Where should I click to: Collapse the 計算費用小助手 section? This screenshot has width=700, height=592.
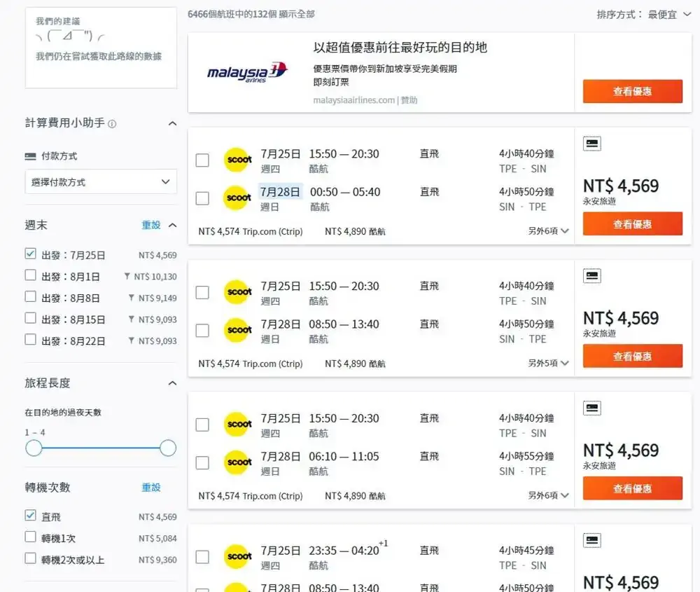pos(172,123)
